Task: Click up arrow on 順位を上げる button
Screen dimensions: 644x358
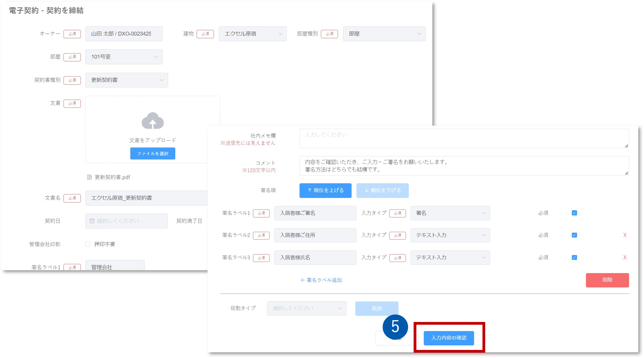Action: [x=309, y=190]
